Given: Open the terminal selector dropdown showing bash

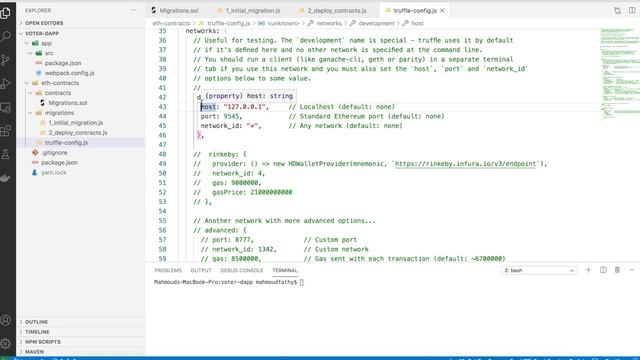Looking at the screenshot, I should [x=539, y=270].
